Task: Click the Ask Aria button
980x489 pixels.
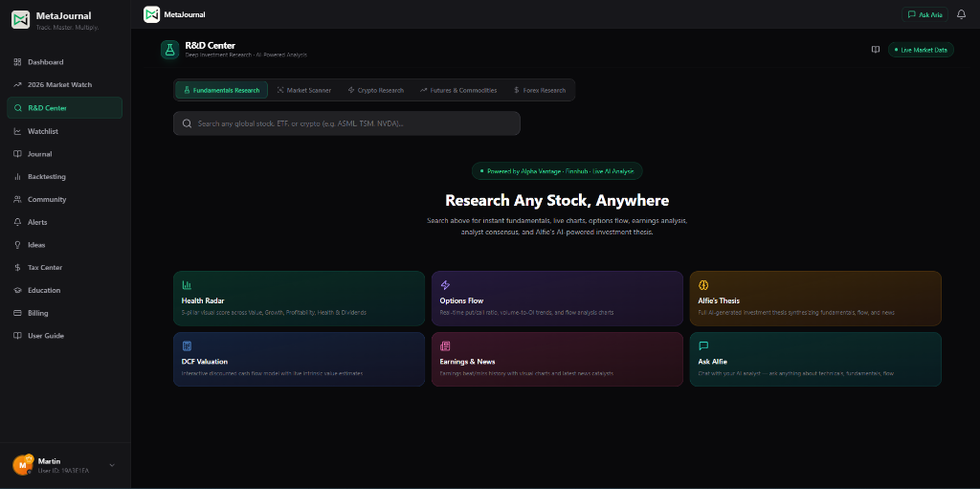Action: pyautogui.click(x=925, y=14)
